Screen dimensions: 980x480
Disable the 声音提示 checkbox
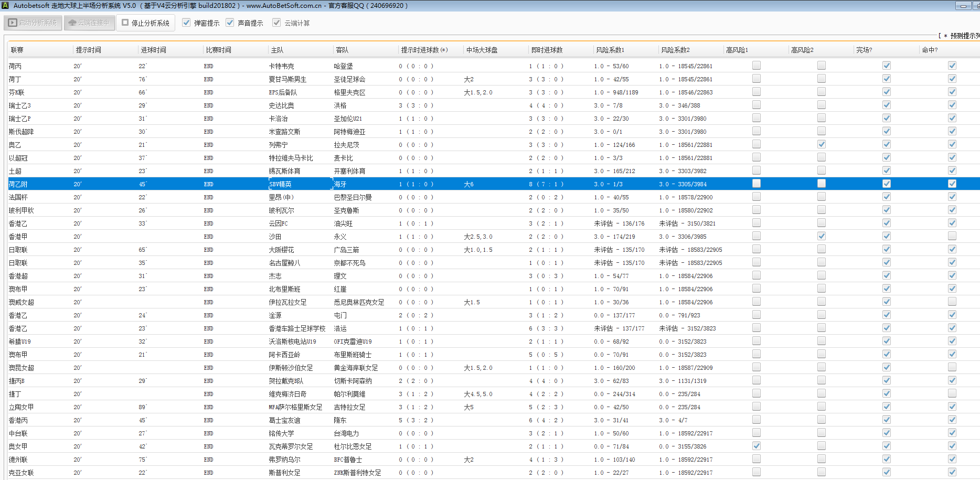[x=230, y=23]
